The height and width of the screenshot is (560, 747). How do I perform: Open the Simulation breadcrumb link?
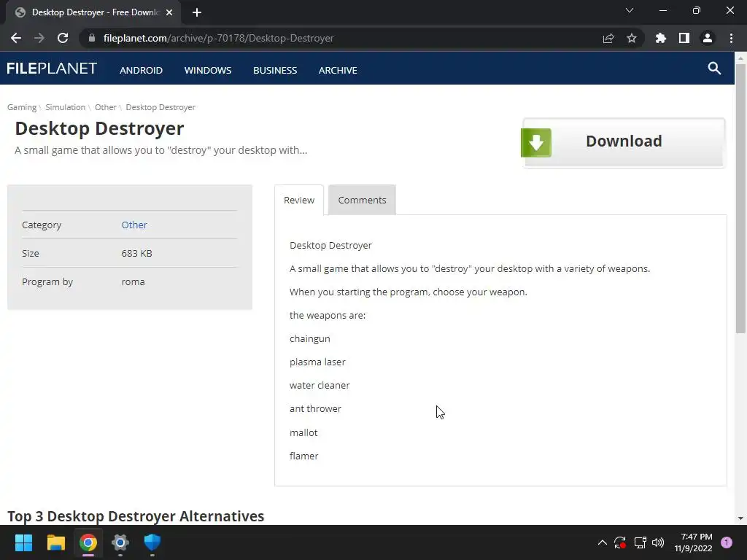pos(65,107)
